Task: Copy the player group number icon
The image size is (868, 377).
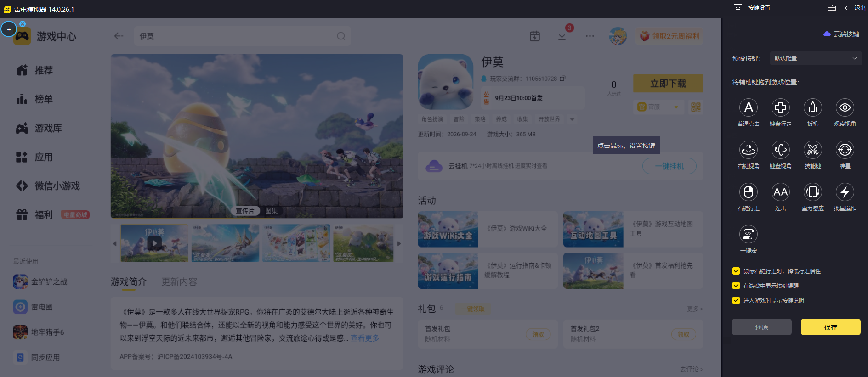Action: pyautogui.click(x=562, y=79)
